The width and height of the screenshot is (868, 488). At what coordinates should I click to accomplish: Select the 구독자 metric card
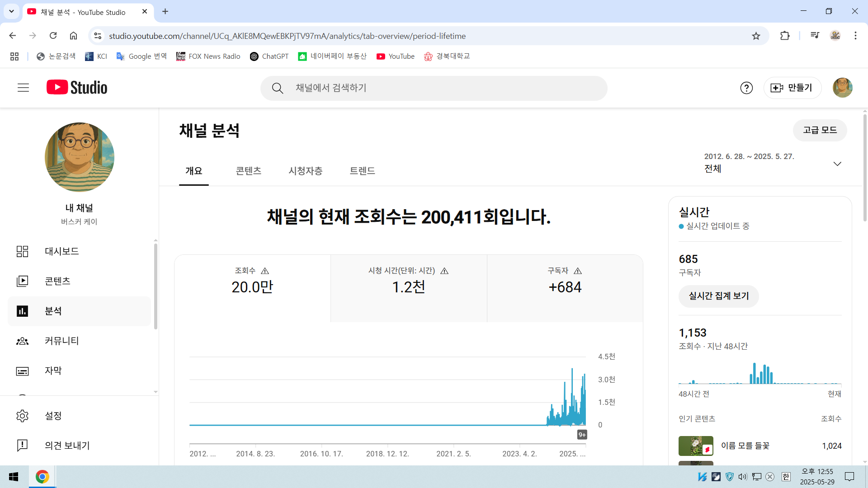point(565,288)
